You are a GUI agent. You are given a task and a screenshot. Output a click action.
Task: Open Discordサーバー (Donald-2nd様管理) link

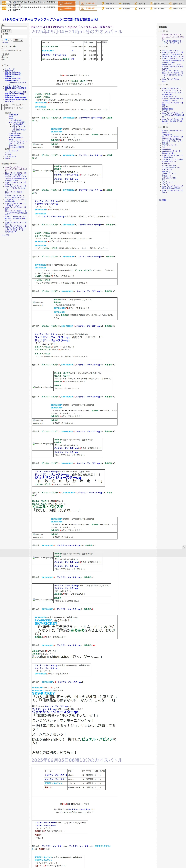(x=16, y=146)
